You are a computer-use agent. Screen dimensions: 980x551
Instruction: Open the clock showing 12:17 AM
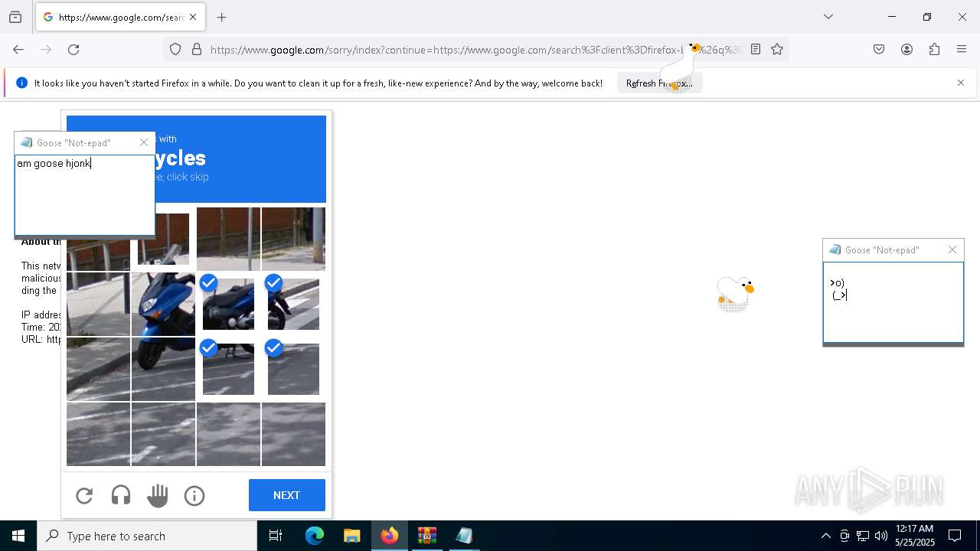(x=915, y=536)
